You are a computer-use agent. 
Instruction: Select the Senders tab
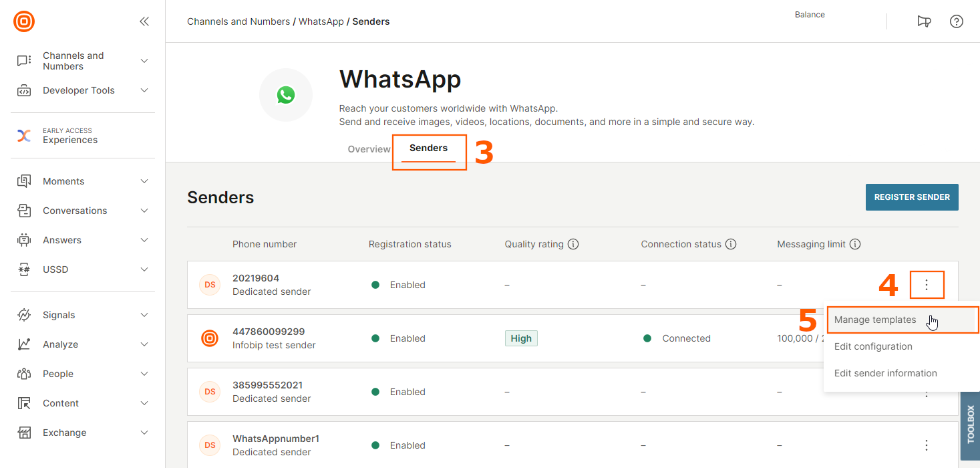(x=429, y=148)
